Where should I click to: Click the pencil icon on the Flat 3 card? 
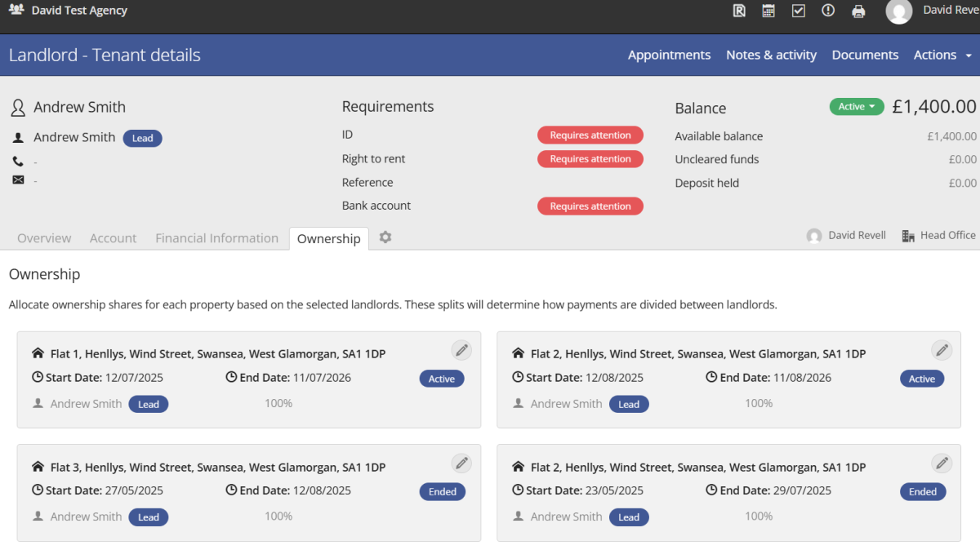pyautogui.click(x=461, y=463)
